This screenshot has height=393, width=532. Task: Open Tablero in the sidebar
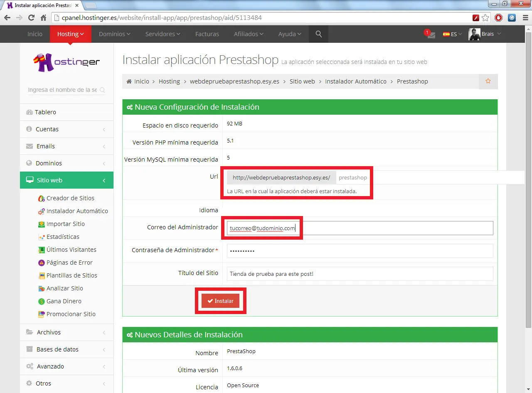[x=66, y=112]
